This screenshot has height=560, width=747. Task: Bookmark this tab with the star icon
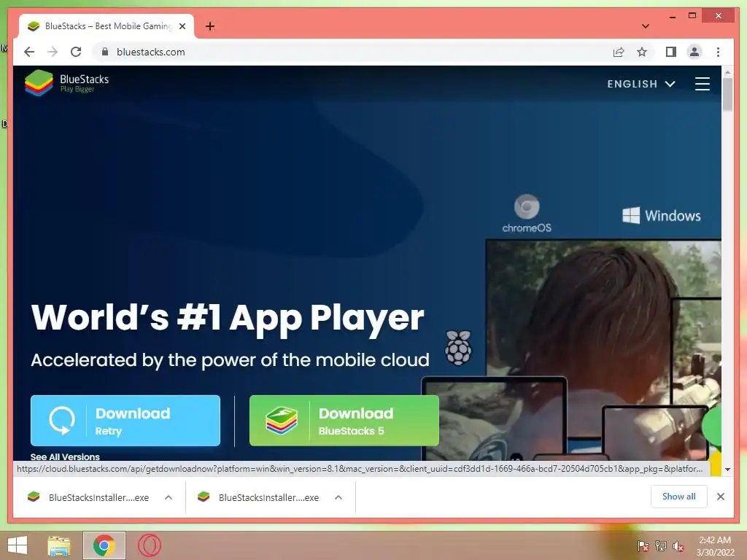click(642, 52)
